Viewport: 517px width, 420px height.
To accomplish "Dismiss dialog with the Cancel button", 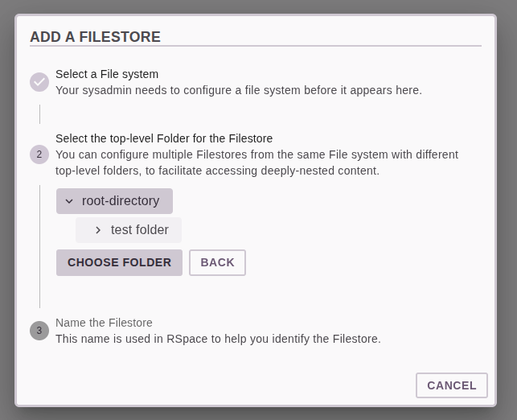I will pyautogui.click(x=452, y=385).
